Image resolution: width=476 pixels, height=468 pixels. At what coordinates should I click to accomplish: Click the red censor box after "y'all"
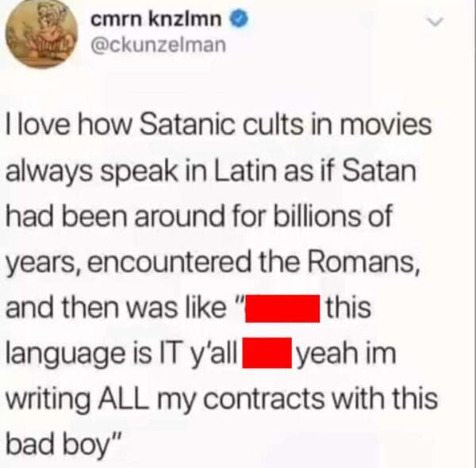(x=267, y=353)
